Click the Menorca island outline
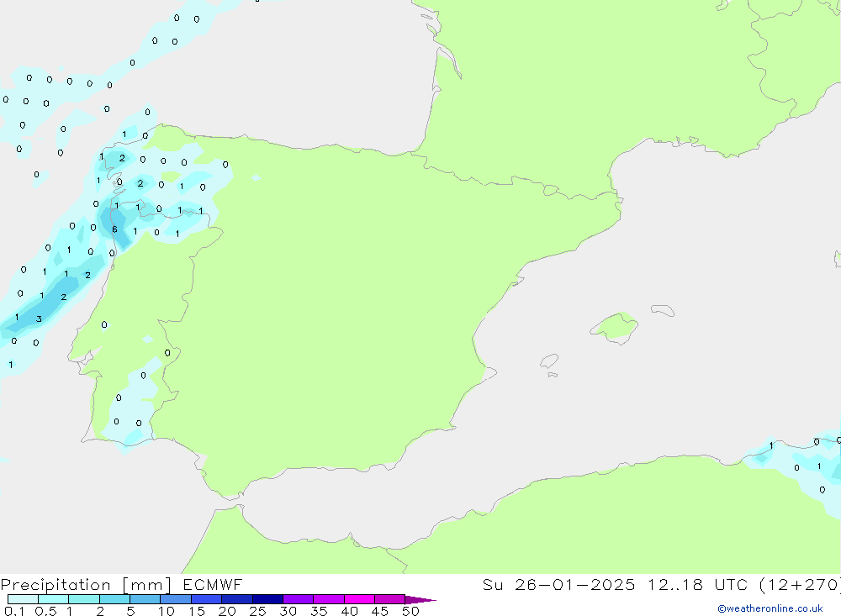 [x=662, y=310]
